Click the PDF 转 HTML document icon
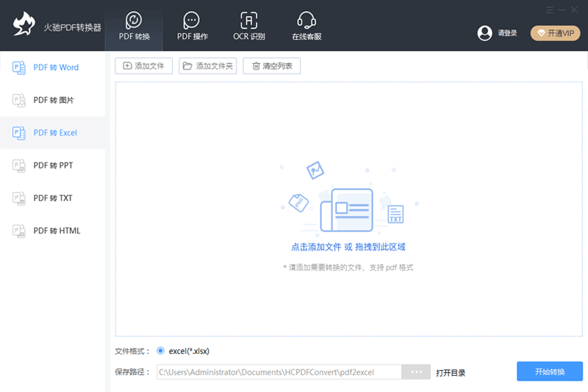The width and height of the screenshot is (588, 392). point(19,231)
